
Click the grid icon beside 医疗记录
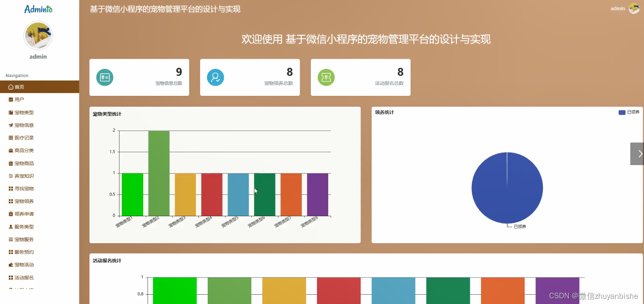click(x=11, y=138)
